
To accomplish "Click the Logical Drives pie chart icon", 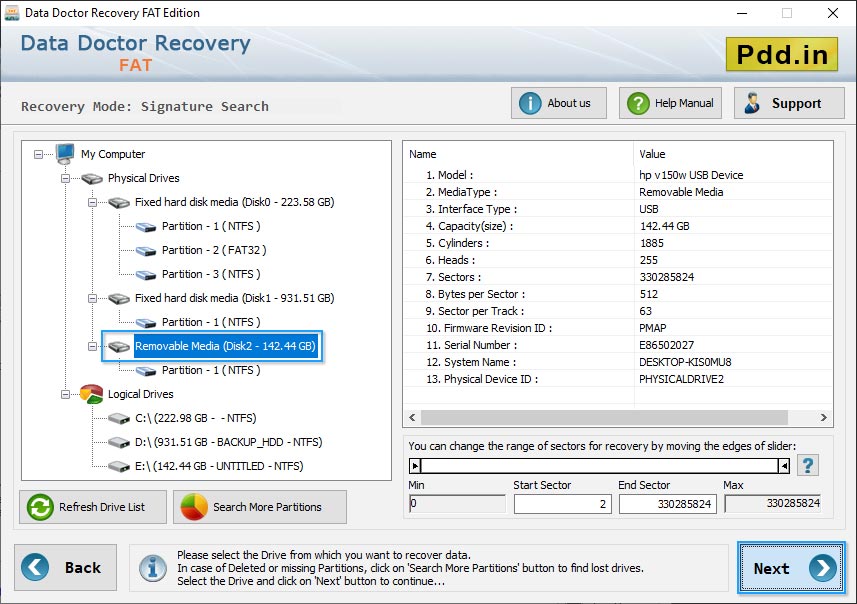I will [91, 394].
